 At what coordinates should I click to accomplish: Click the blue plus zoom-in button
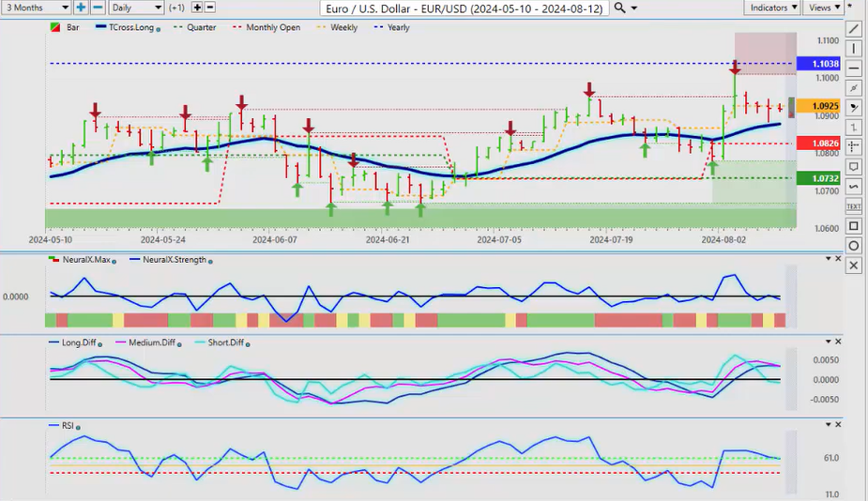pos(81,8)
